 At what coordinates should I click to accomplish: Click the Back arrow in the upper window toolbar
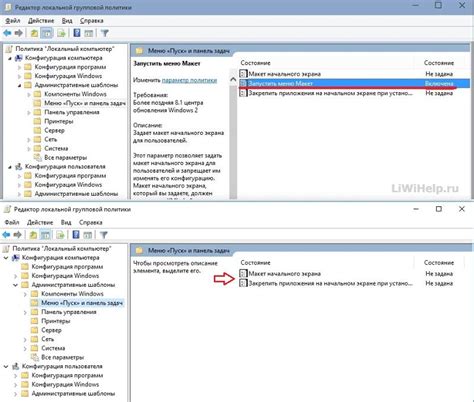7,33
